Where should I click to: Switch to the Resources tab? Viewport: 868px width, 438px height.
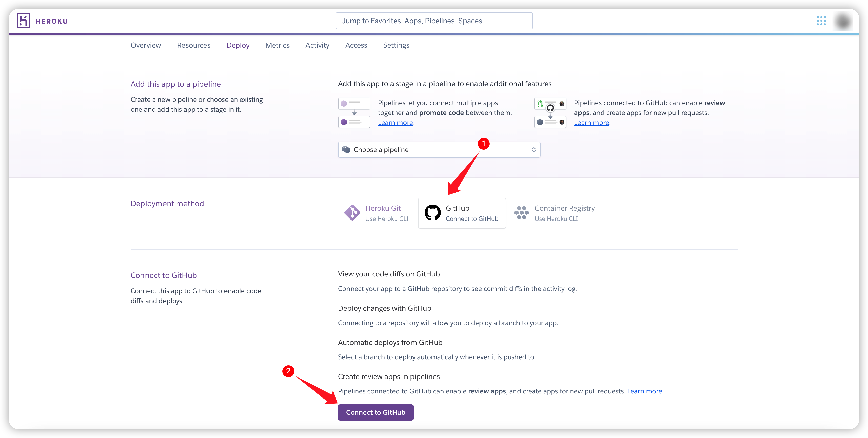pyautogui.click(x=193, y=45)
